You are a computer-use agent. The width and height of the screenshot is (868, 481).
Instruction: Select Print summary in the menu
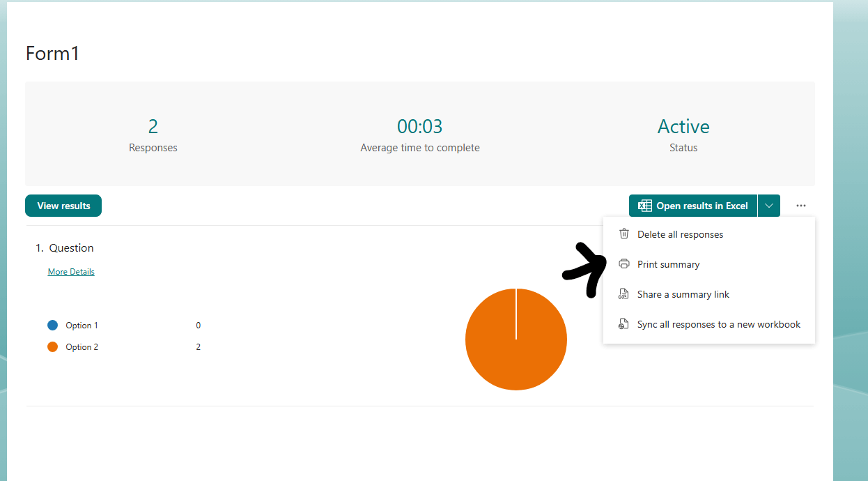[x=709, y=264]
